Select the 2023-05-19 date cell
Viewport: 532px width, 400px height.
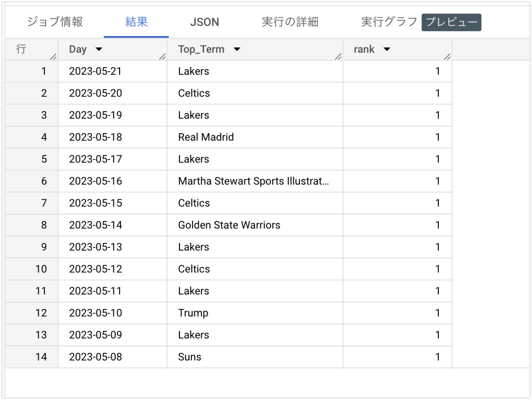coord(113,115)
